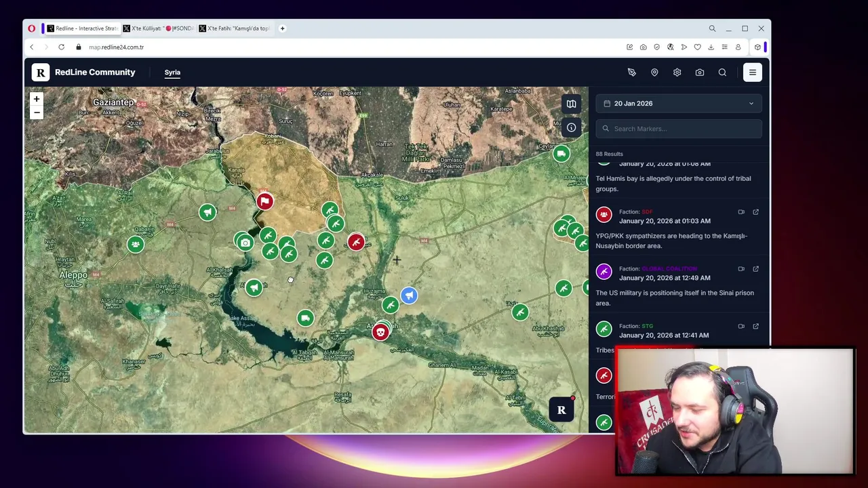Open the Opera menu logo
This screenshot has height=488, width=868.
(31, 28)
